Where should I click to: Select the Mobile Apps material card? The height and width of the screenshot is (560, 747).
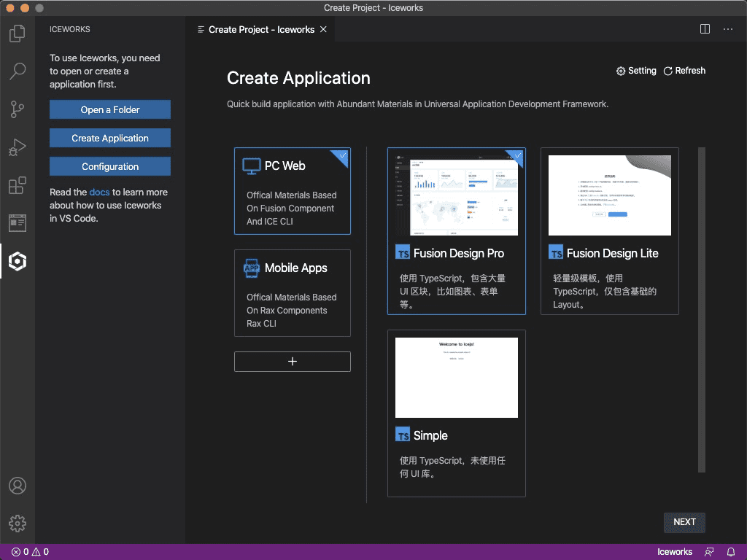coord(292,293)
